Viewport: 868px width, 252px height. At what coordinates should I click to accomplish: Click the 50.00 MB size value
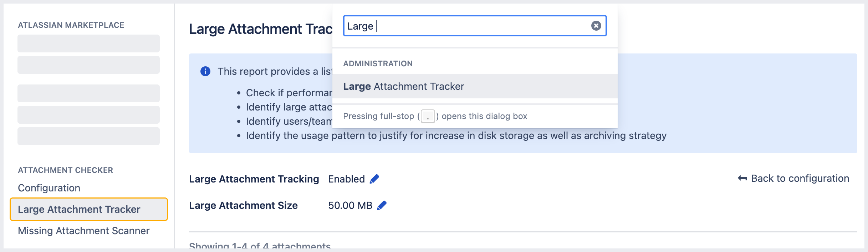pyautogui.click(x=350, y=205)
